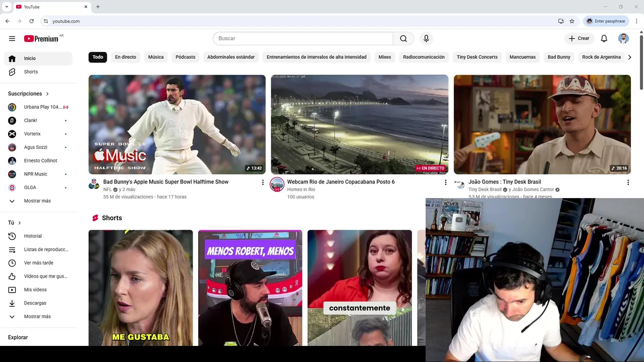This screenshot has height=362, width=644.
Task: Select the Radiocomunicación chip
Action: tap(424, 57)
